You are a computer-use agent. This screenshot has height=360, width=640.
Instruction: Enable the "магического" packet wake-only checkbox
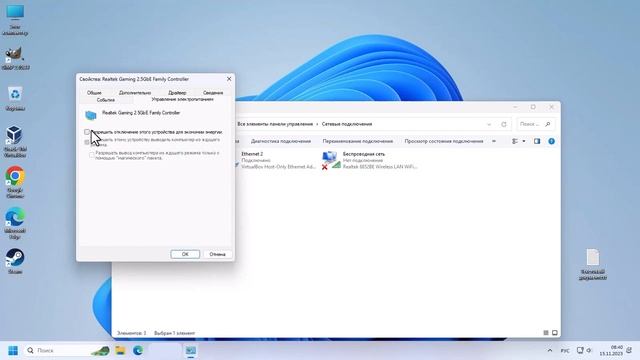(92, 155)
